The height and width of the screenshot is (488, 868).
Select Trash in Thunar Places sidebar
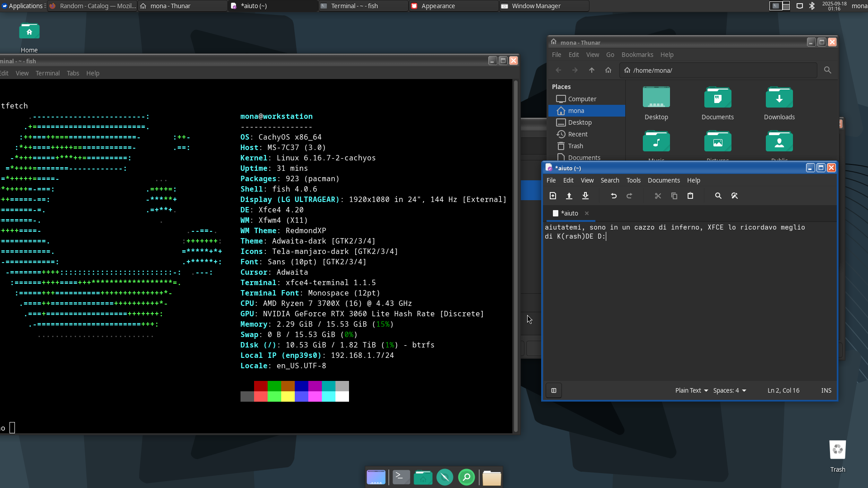pyautogui.click(x=575, y=146)
